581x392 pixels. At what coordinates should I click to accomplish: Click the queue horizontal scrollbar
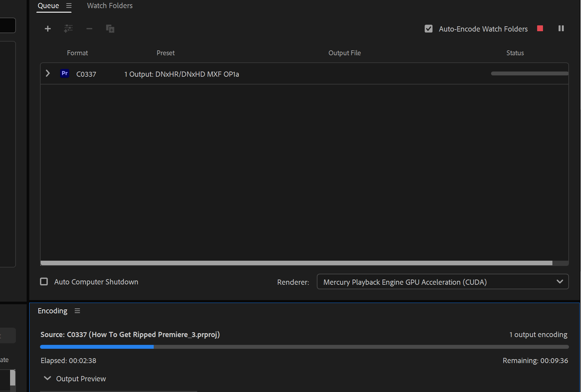(296, 263)
